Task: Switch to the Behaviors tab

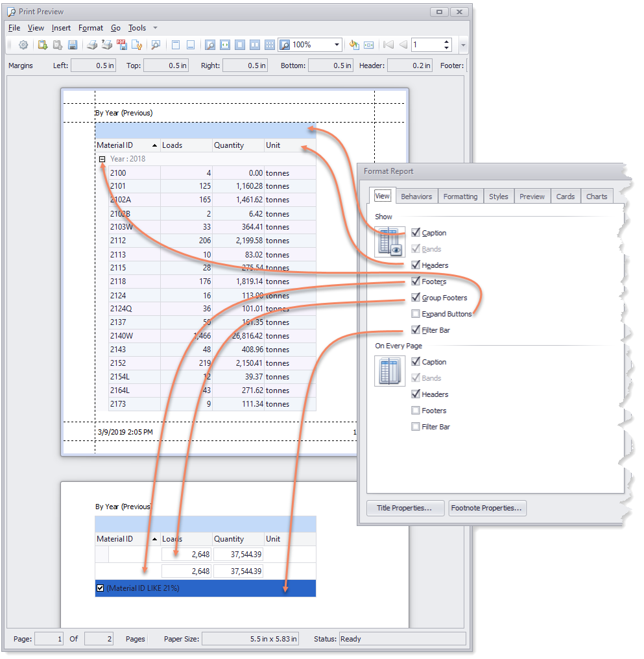Action: click(x=416, y=197)
